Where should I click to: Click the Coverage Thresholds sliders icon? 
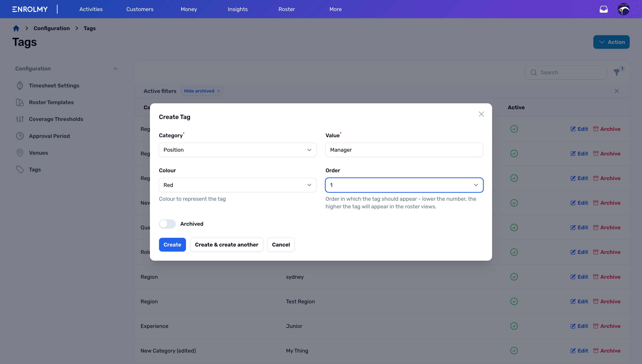(20, 119)
